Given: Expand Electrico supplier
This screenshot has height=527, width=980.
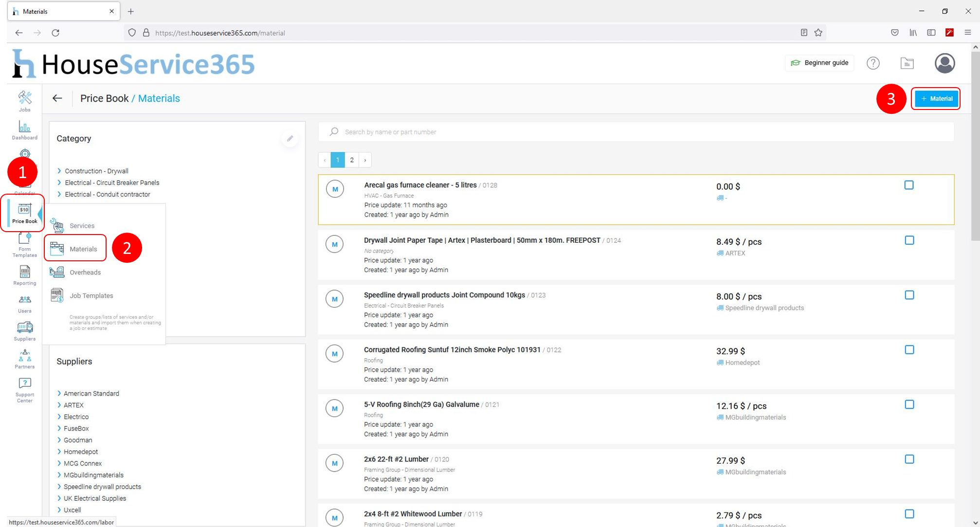Looking at the screenshot, I should (59, 417).
